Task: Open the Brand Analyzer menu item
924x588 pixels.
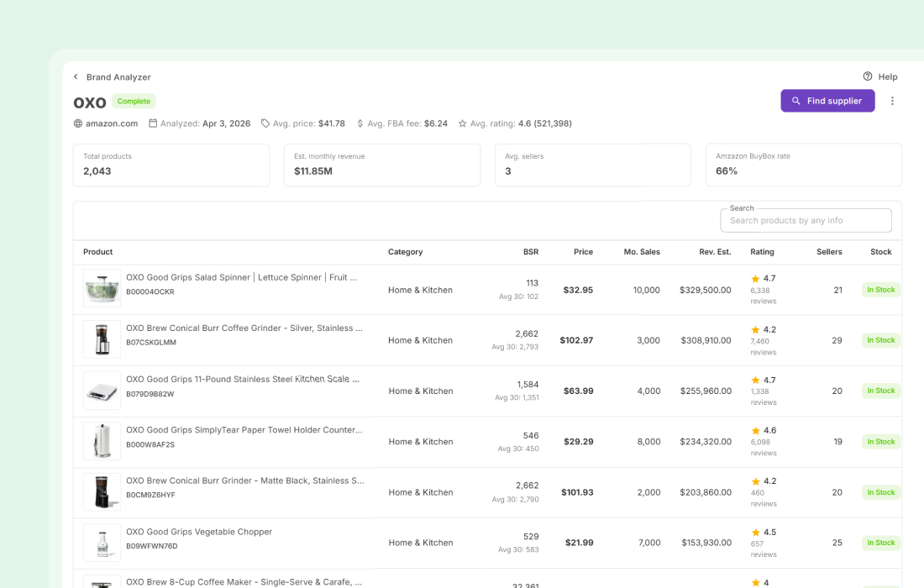Action: click(x=118, y=76)
